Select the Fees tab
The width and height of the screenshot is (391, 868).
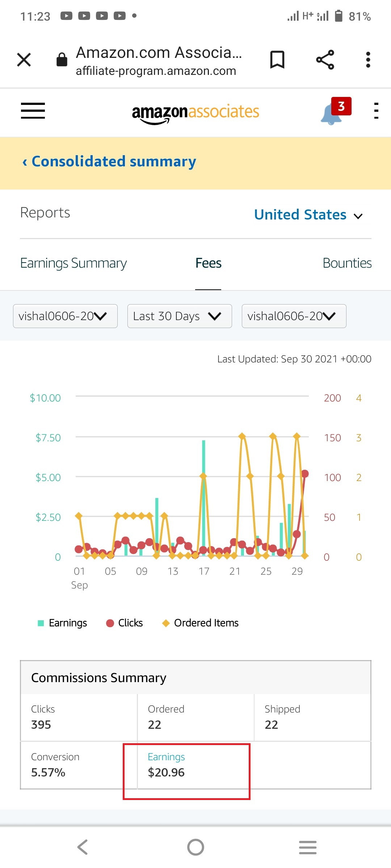tap(208, 263)
